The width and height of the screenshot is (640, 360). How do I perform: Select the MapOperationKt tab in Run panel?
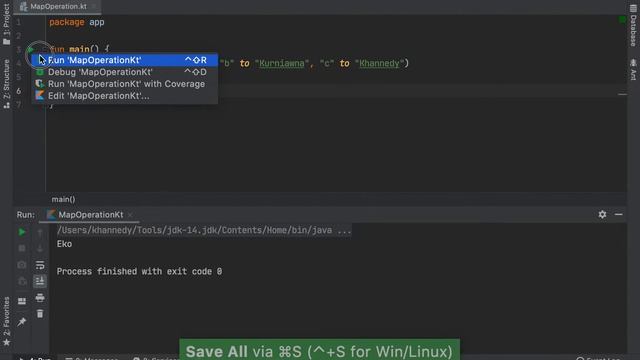pos(90,215)
